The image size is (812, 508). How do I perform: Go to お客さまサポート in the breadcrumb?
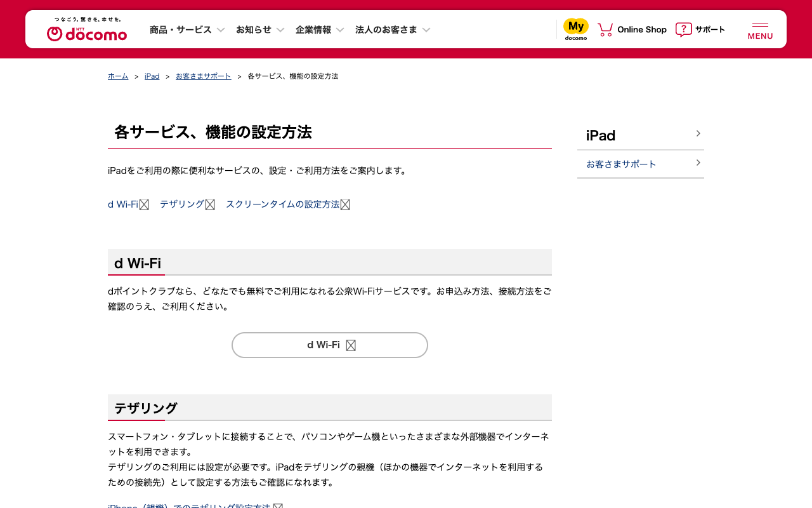click(x=204, y=76)
